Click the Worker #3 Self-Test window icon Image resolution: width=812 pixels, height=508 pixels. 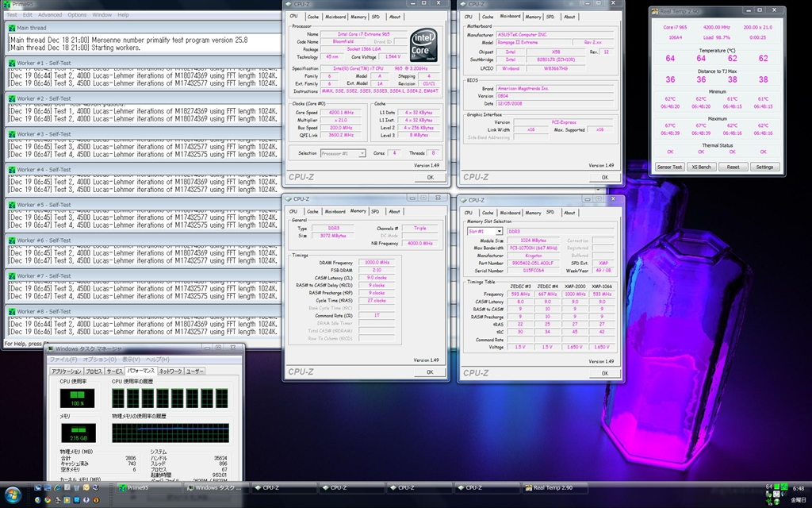coord(10,133)
